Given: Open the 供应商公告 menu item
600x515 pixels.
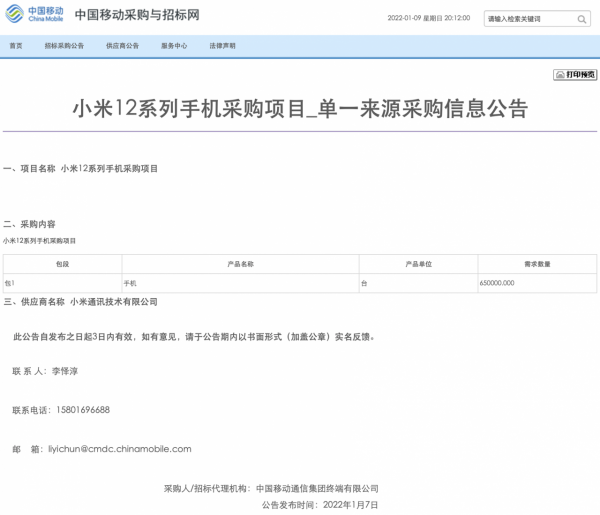Looking at the screenshot, I should [x=122, y=46].
